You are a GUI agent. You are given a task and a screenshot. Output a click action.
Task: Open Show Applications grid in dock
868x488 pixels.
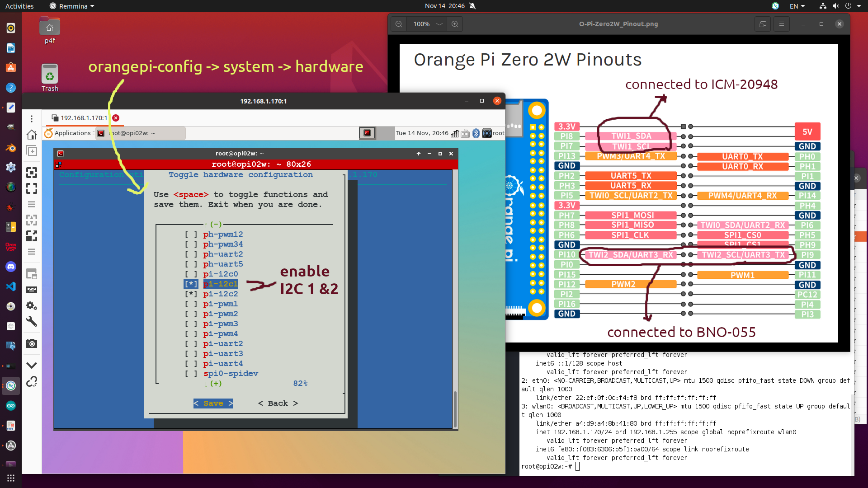pyautogui.click(x=11, y=478)
